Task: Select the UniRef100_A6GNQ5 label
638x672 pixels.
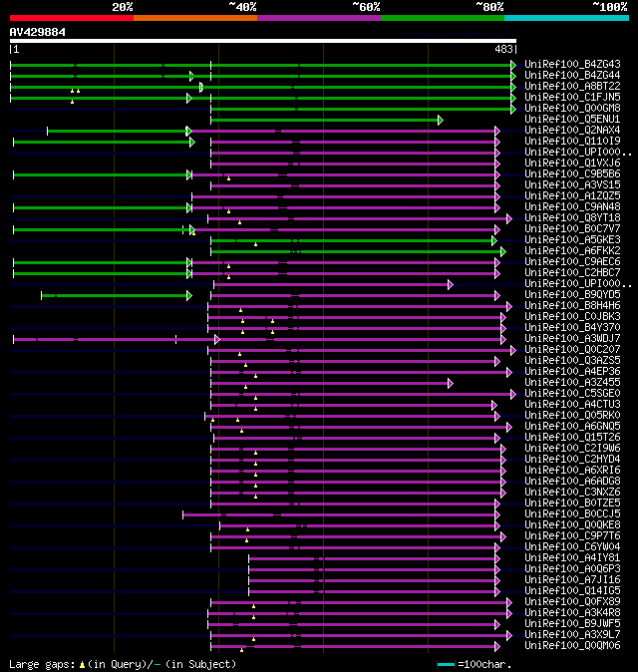Action: (x=572, y=427)
